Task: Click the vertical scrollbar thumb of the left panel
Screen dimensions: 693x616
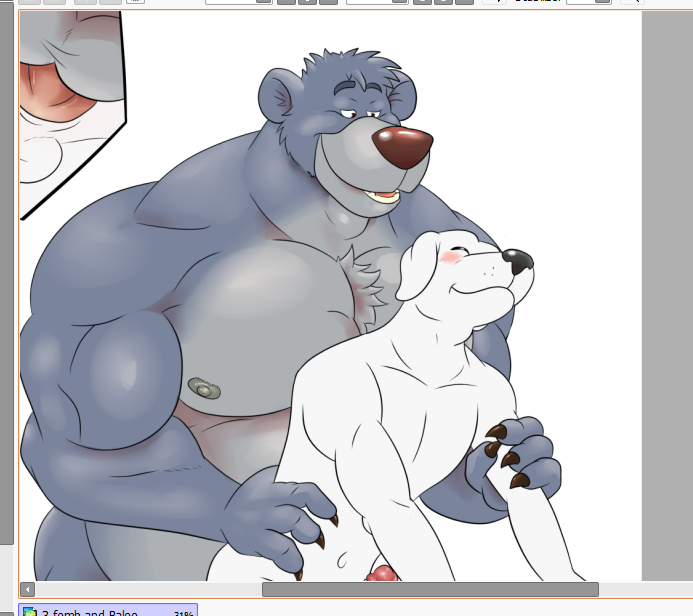Action: click(7, 273)
